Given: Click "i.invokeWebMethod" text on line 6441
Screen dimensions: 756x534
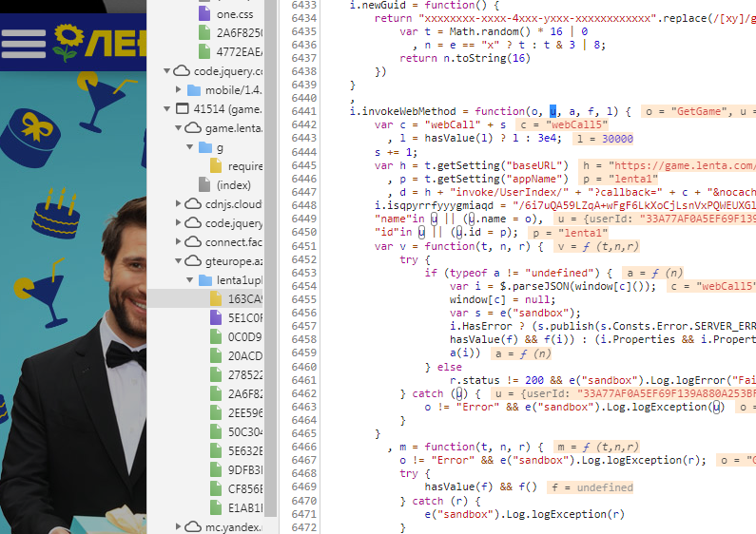Looking at the screenshot, I should [x=402, y=111].
